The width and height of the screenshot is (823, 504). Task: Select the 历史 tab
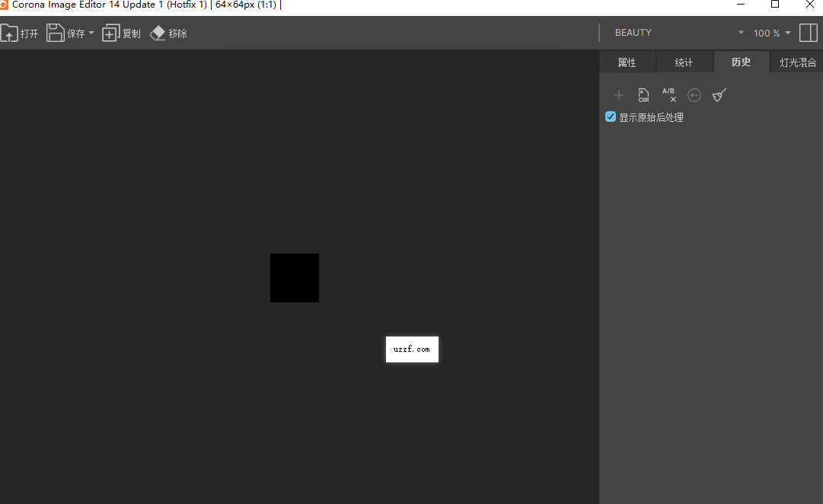[741, 62]
